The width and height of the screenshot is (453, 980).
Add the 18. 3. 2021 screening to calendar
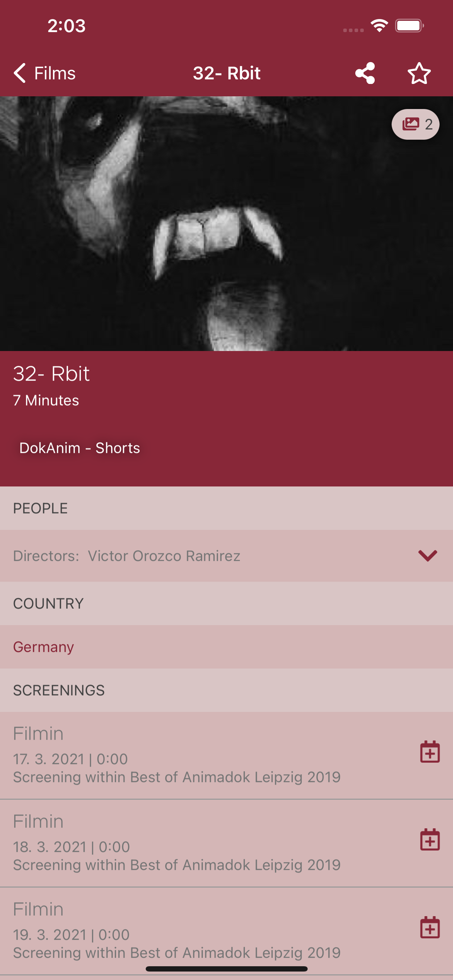[x=430, y=840]
